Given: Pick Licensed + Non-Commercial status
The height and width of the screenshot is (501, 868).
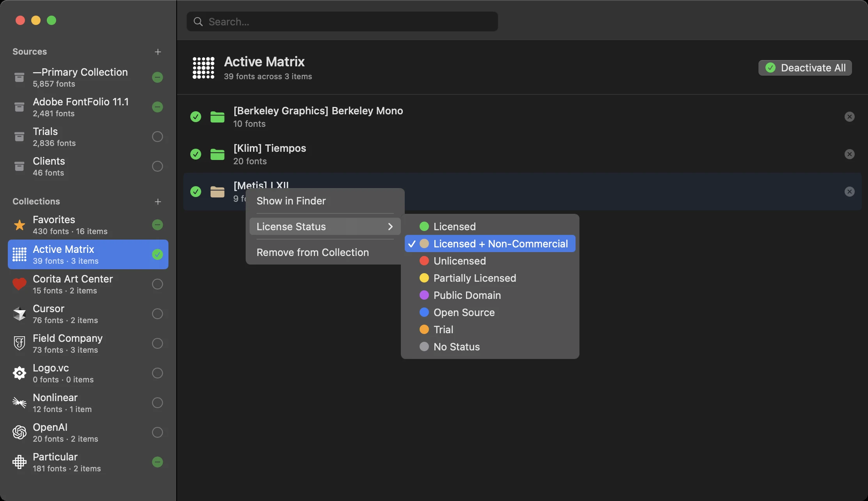Looking at the screenshot, I should tap(490, 244).
